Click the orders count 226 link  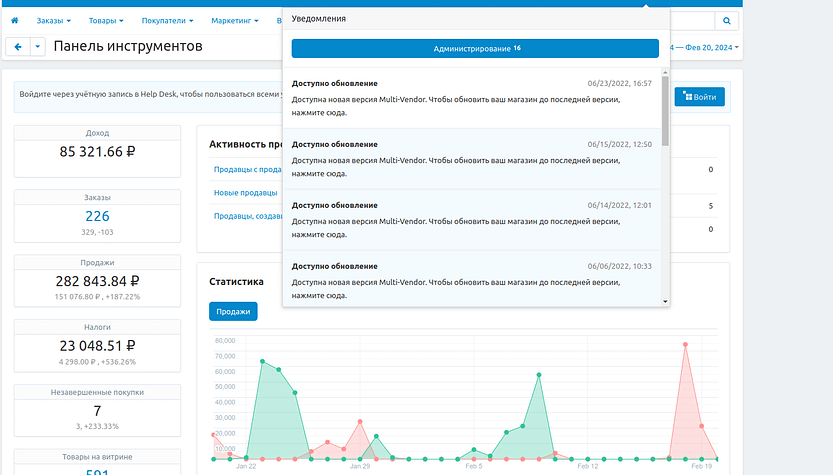(97, 216)
